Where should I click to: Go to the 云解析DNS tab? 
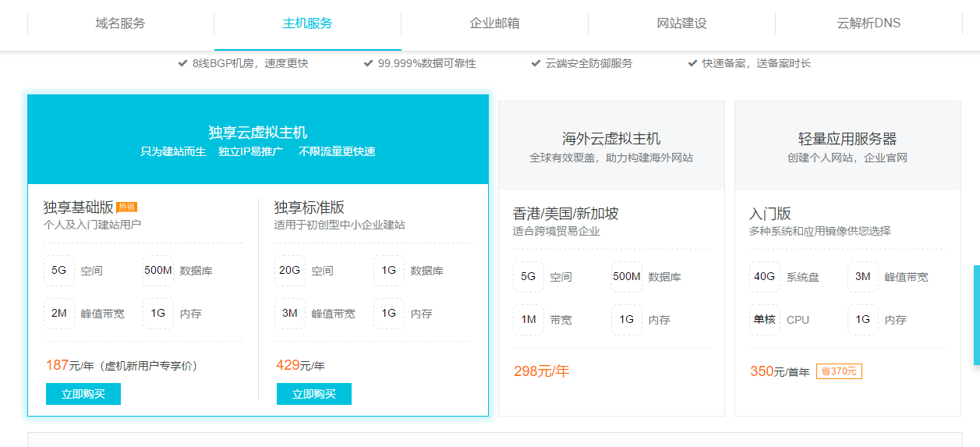(869, 23)
